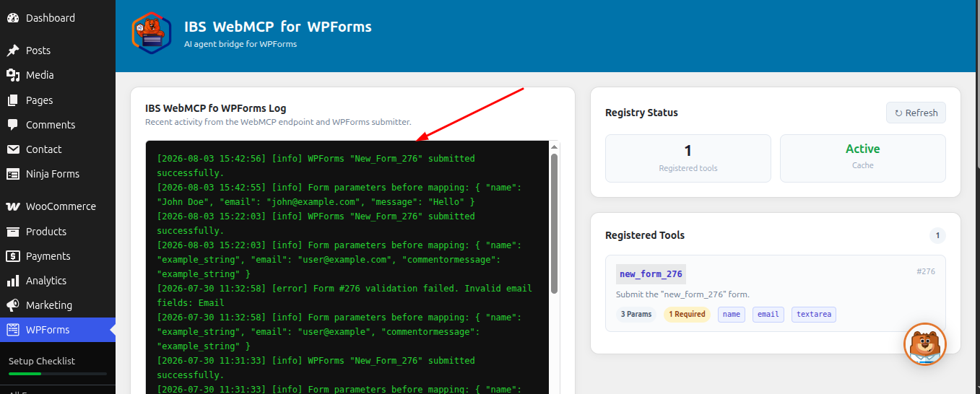Click the textarea parameter tag

pos(814,314)
